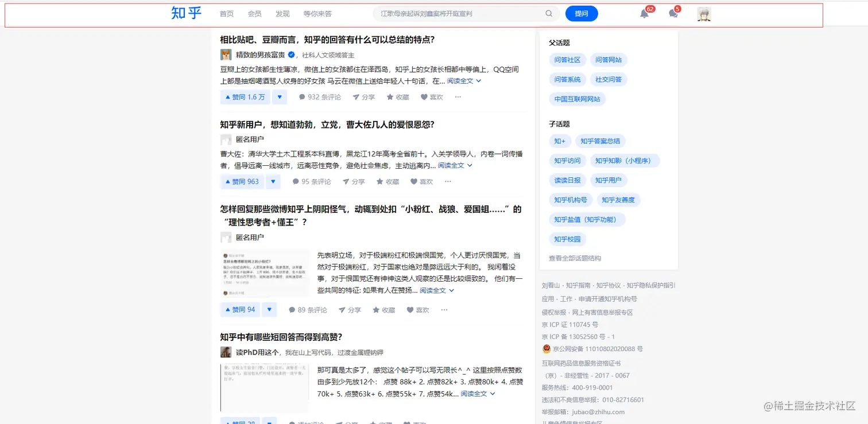Downvote the answer beside 赞同 94
The image size is (868, 424).
point(269,310)
